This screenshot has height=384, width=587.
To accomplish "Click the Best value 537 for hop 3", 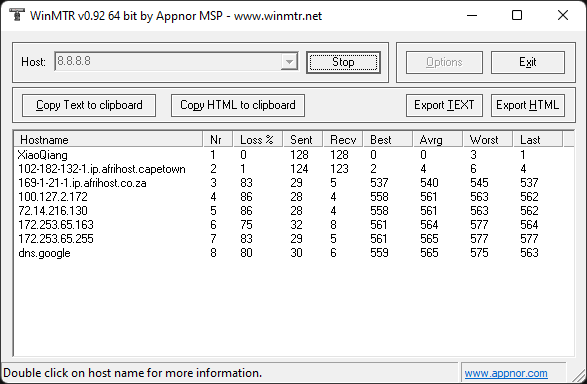I will (x=379, y=183).
